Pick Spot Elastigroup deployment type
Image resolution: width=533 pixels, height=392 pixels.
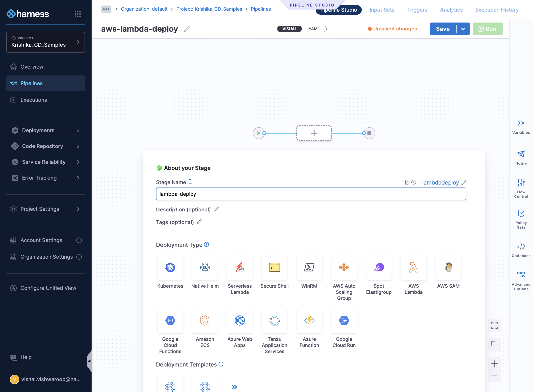(x=379, y=267)
